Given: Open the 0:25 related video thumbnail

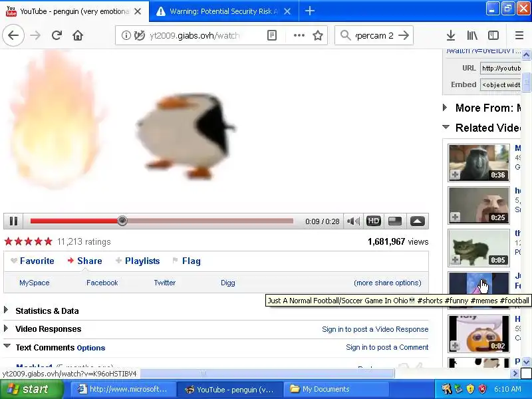Looking at the screenshot, I should coord(479,205).
